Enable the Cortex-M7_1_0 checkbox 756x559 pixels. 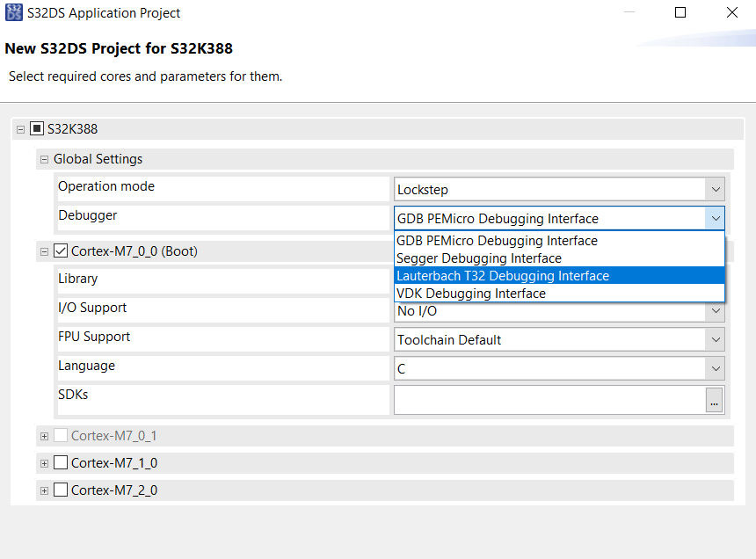pos(60,462)
